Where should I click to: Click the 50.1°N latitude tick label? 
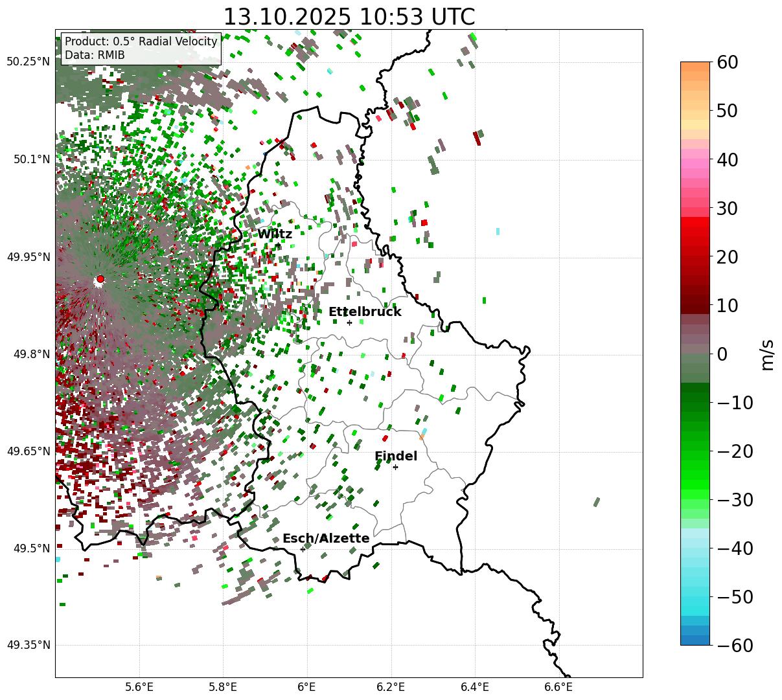click(x=31, y=159)
